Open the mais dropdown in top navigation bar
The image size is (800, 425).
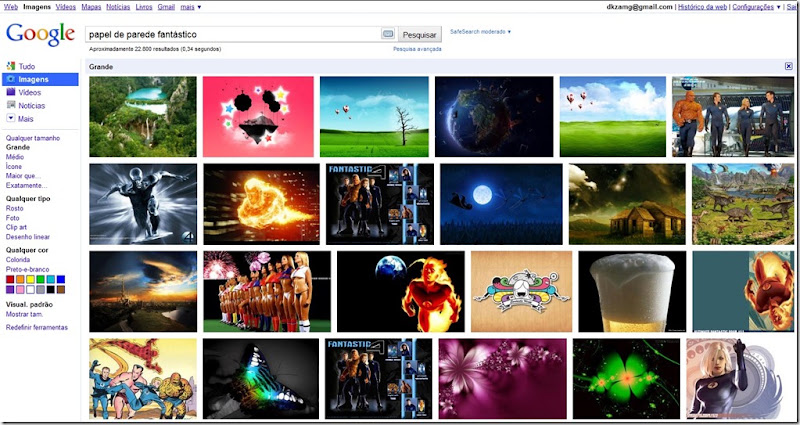coord(190,7)
